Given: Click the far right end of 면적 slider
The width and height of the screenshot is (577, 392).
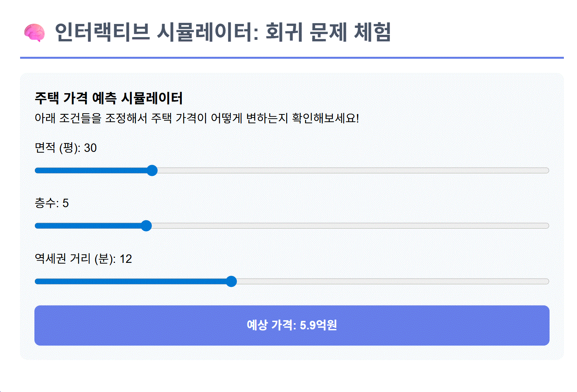Looking at the screenshot, I should click(x=546, y=170).
